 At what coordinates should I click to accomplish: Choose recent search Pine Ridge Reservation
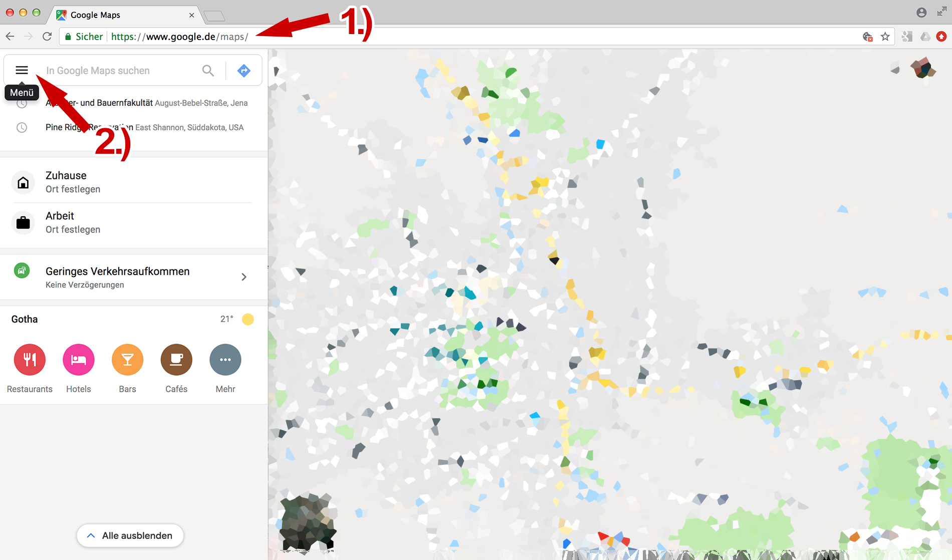pos(144,127)
